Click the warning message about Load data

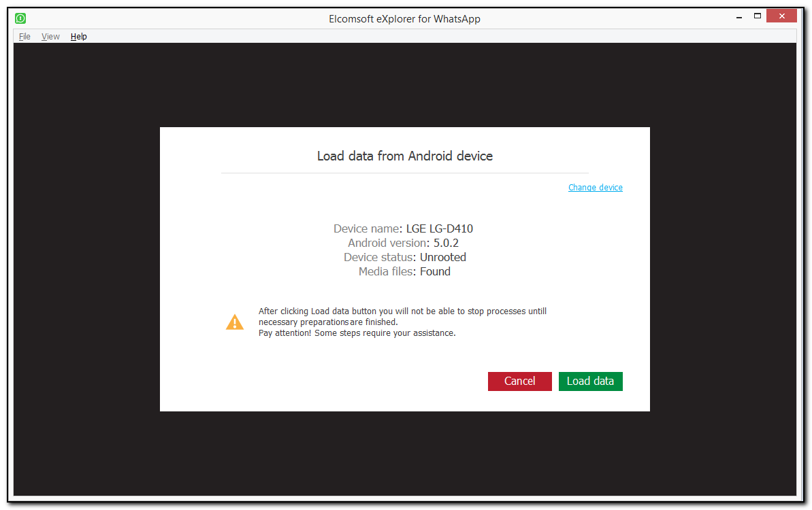pos(402,316)
